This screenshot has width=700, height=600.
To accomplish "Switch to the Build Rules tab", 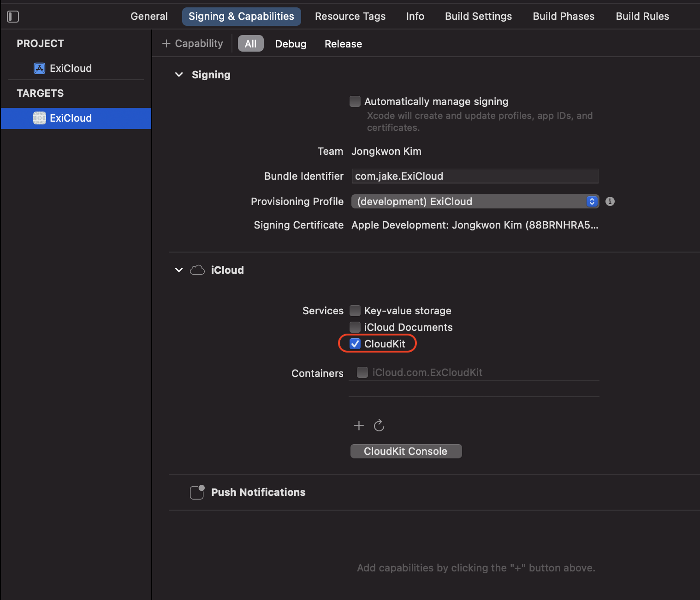I will [642, 16].
